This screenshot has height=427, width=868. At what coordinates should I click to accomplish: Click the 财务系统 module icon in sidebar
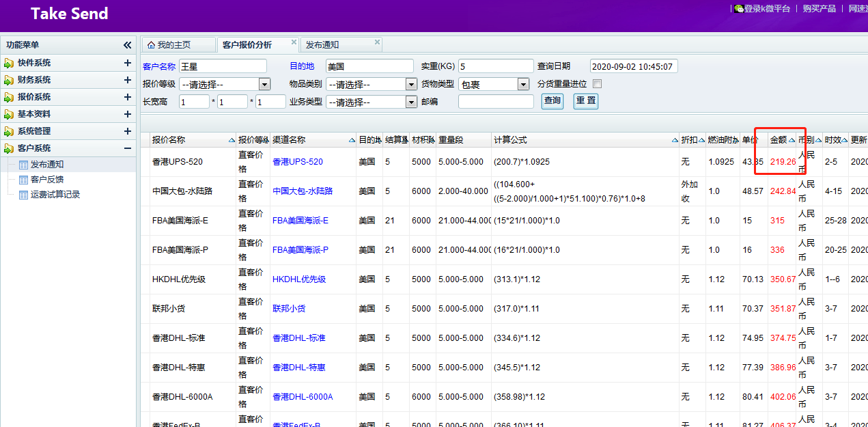click(x=9, y=80)
